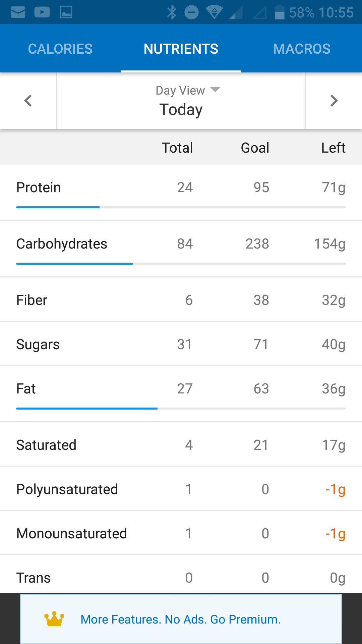
Task: Switch to the Macros tab
Action: coord(302,49)
